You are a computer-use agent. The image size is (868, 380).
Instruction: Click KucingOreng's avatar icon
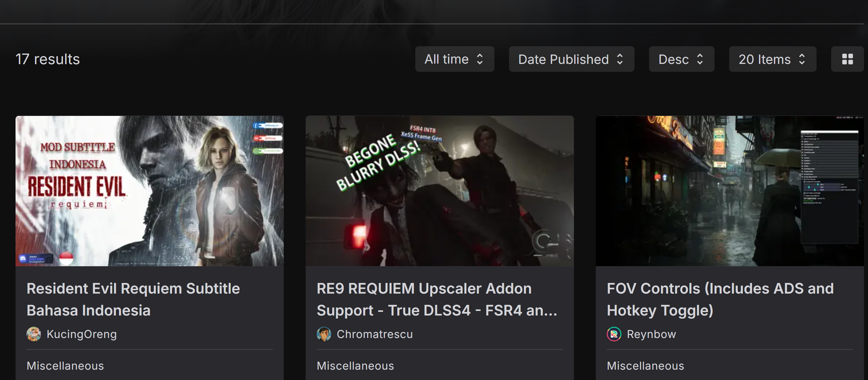click(34, 334)
